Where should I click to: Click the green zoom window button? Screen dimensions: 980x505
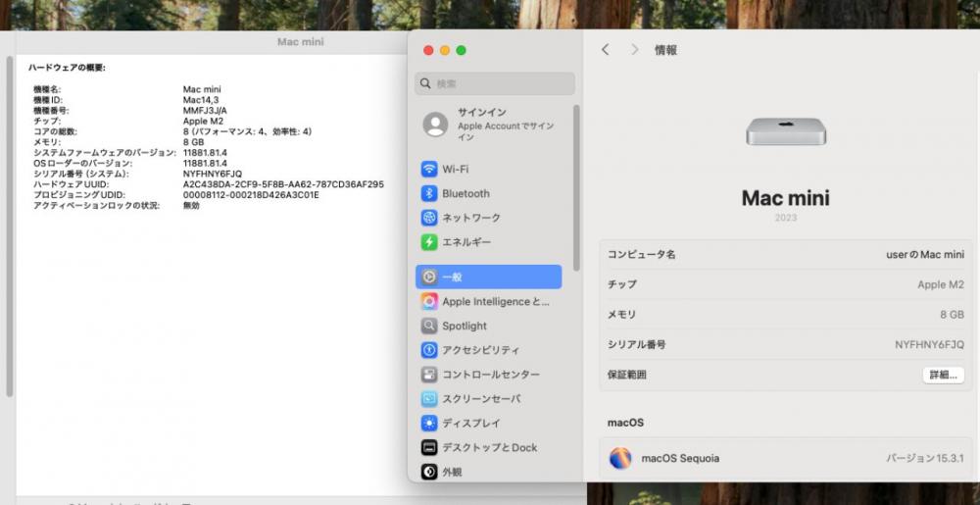point(461,51)
